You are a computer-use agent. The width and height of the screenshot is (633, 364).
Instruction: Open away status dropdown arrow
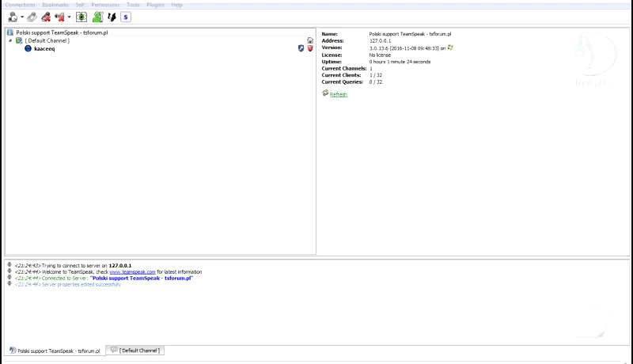click(22, 17)
